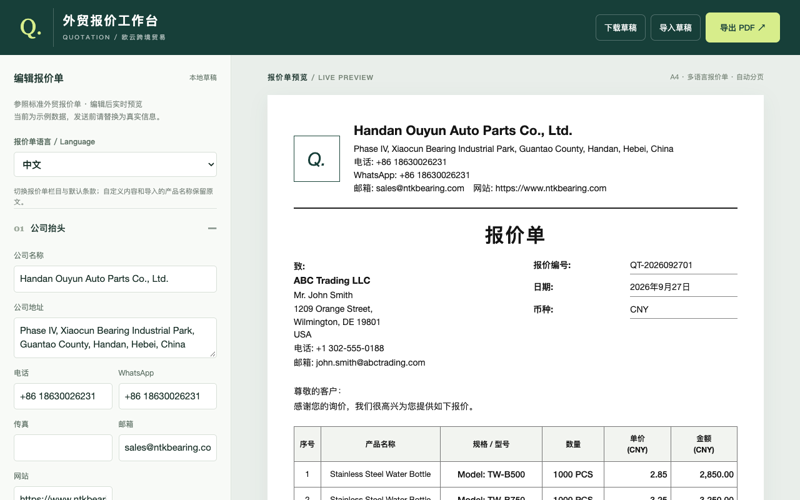Click the Q. logo box in preview

tap(316, 159)
